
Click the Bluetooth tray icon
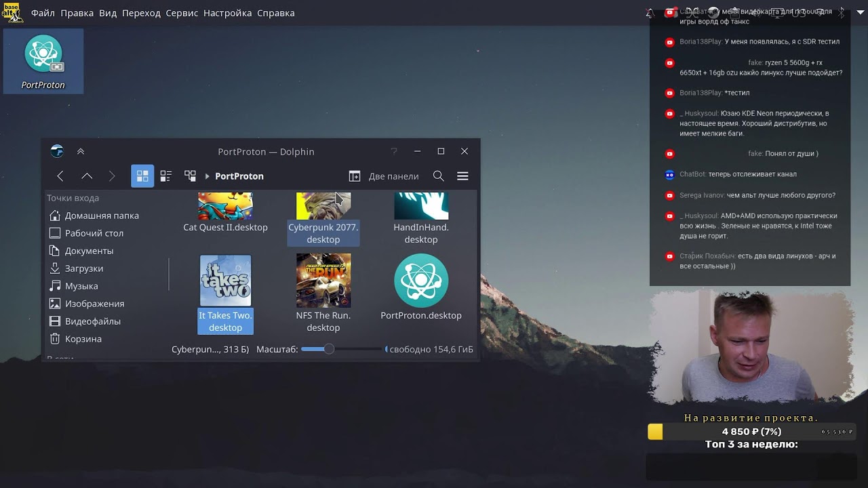click(843, 13)
